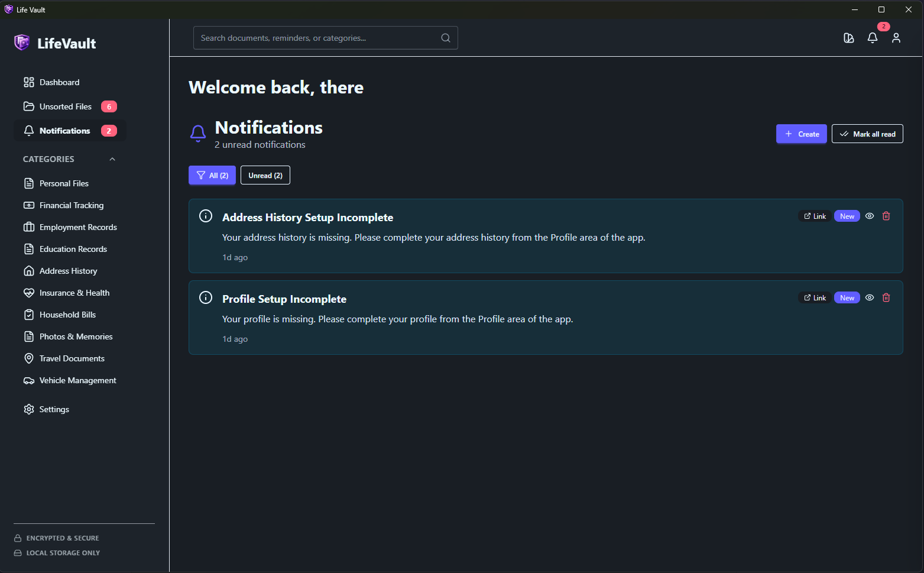Image resolution: width=924 pixels, height=573 pixels.
Task: Delete the Address History Setup notification via trash icon
Action: point(886,215)
